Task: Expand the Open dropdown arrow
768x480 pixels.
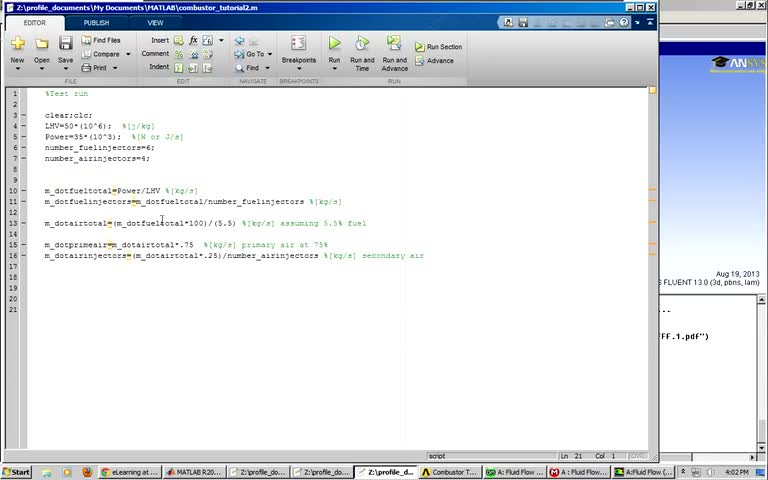Action: tap(42, 69)
